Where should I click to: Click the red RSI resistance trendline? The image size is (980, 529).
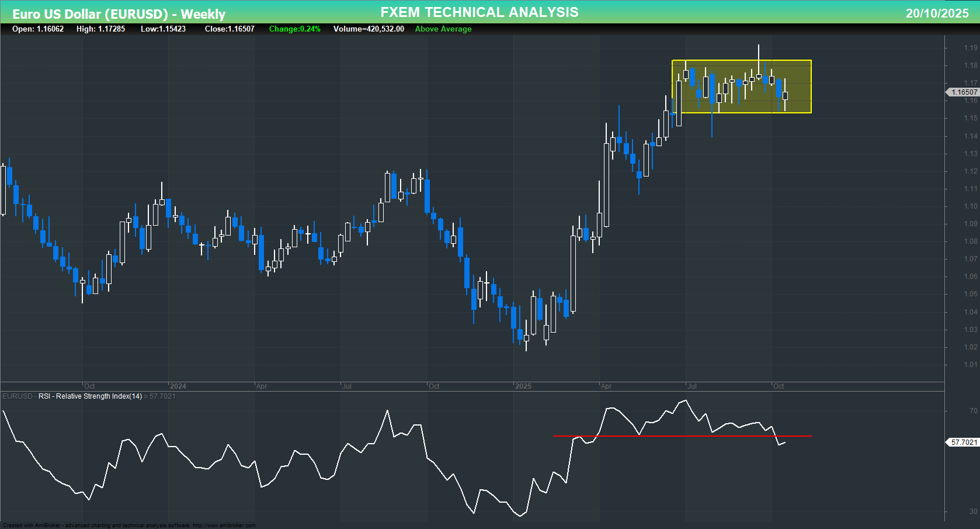pyautogui.click(x=683, y=436)
